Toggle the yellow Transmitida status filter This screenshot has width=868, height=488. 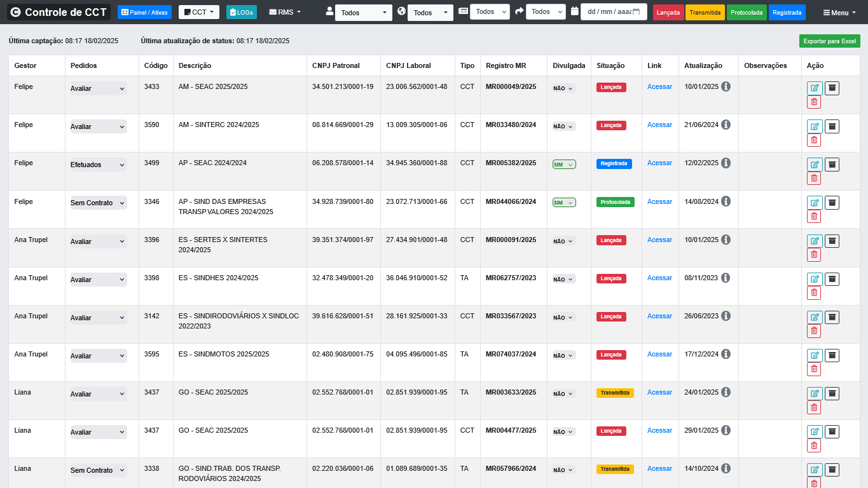(x=705, y=12)
